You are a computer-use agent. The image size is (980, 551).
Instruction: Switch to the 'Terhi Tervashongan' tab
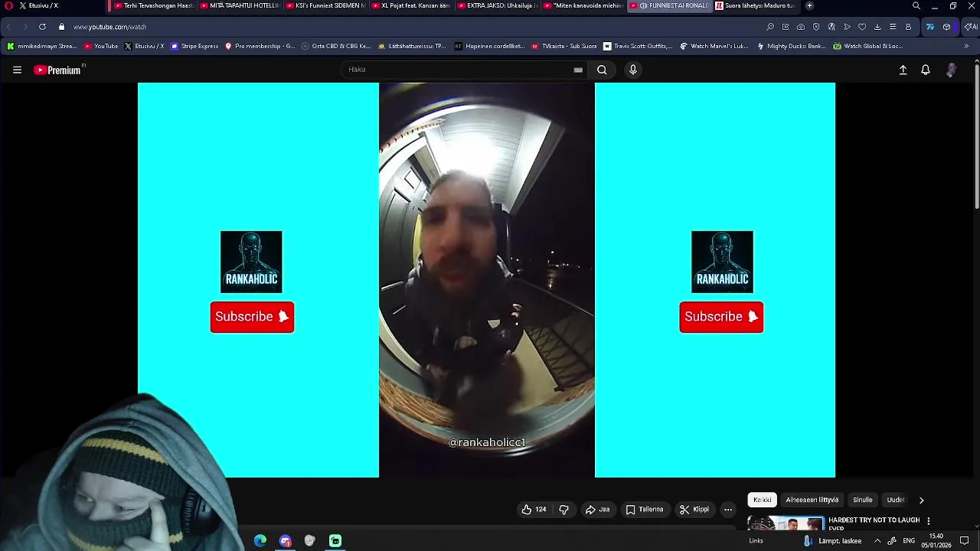(x=154, y=5)
